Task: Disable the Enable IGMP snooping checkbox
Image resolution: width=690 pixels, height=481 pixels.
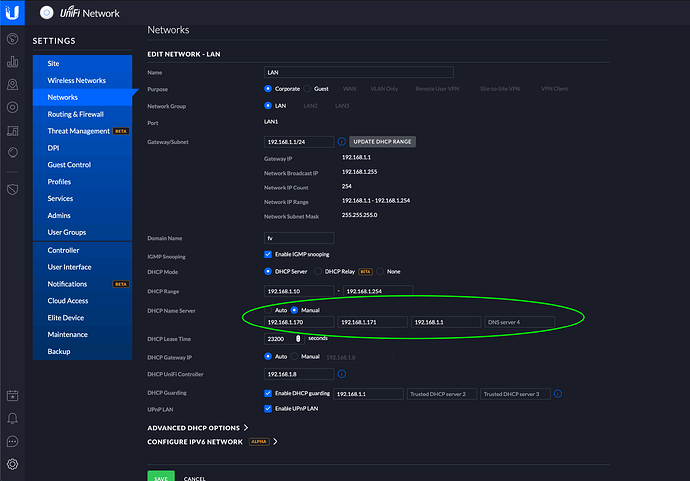Action: [268, 256]
